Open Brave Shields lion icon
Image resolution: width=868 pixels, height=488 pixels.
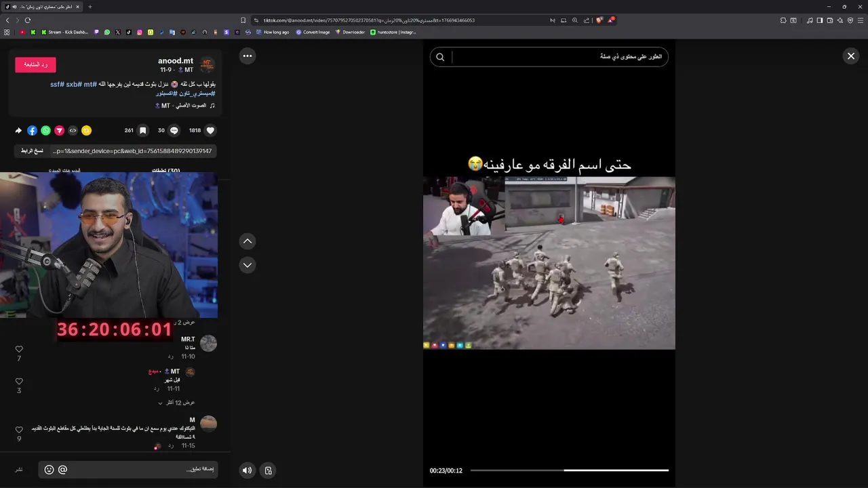[599, 20]
